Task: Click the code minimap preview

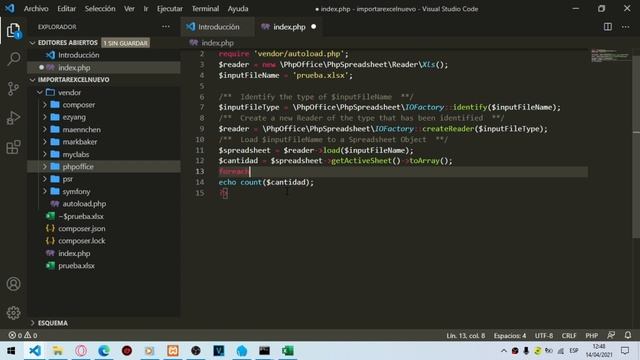Action: tap(610, 56)
